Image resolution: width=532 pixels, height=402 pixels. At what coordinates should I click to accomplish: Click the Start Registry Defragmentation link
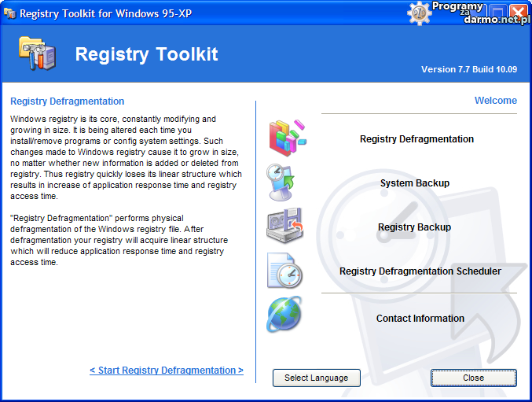click(167, 371)
